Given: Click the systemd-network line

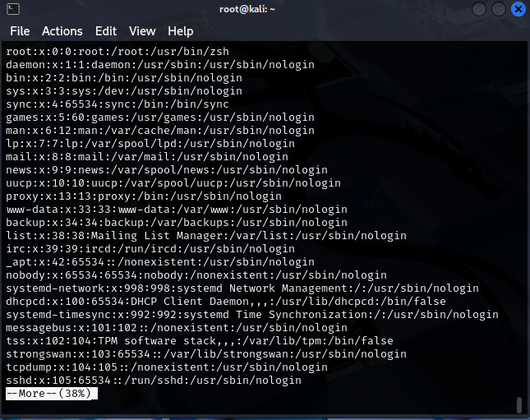Looking at the screenshot, I should click(242, 288).
